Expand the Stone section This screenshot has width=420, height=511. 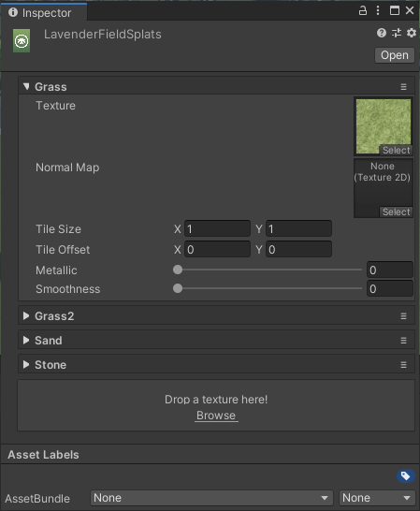coord(26,364)
